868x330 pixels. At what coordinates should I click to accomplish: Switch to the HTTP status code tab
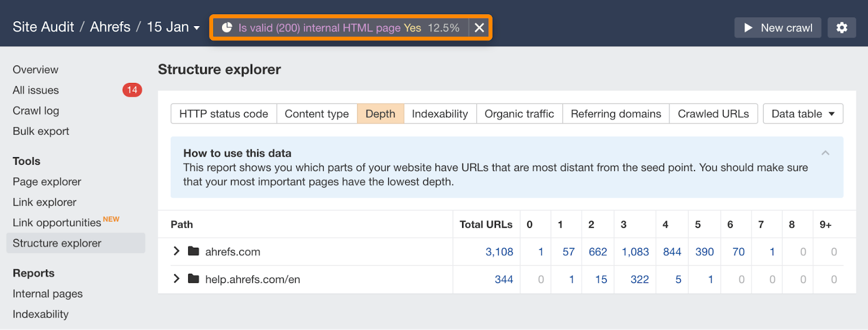224,114
